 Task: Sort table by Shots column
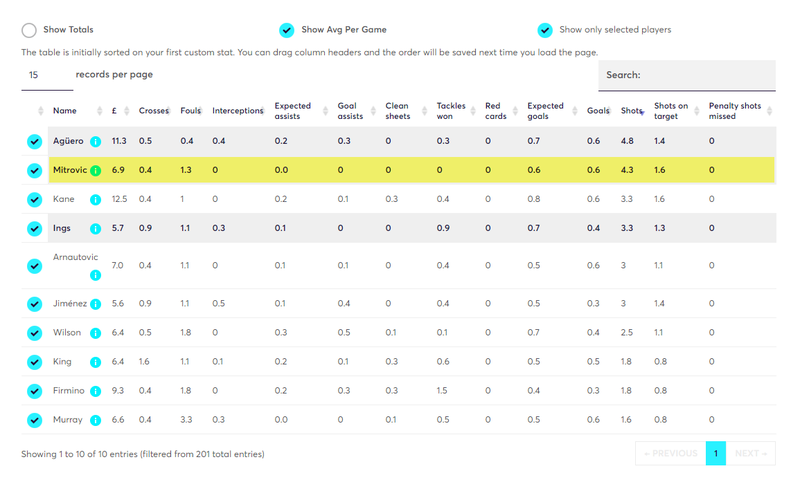(x=633, y=111)
